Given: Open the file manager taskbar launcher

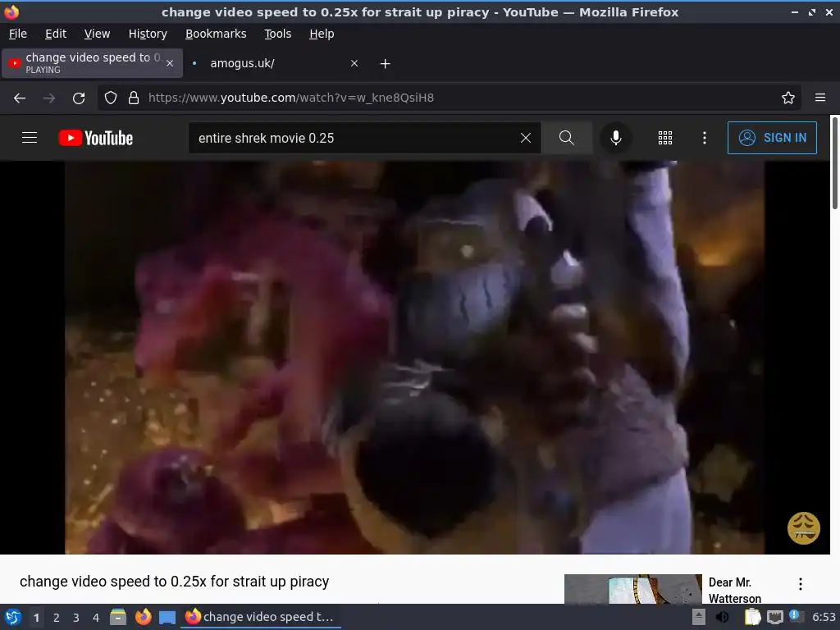Looking at the screenshot, I should tap(118, 617).
